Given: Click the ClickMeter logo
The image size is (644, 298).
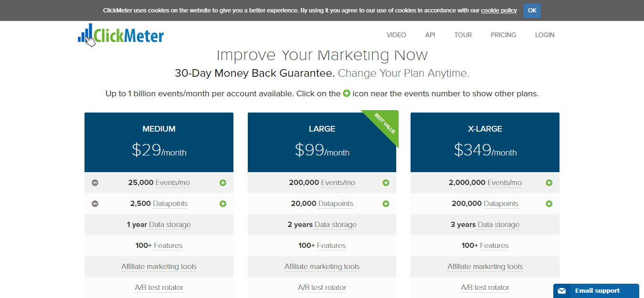Looking at the screenshot, I should tap(121, 34).
